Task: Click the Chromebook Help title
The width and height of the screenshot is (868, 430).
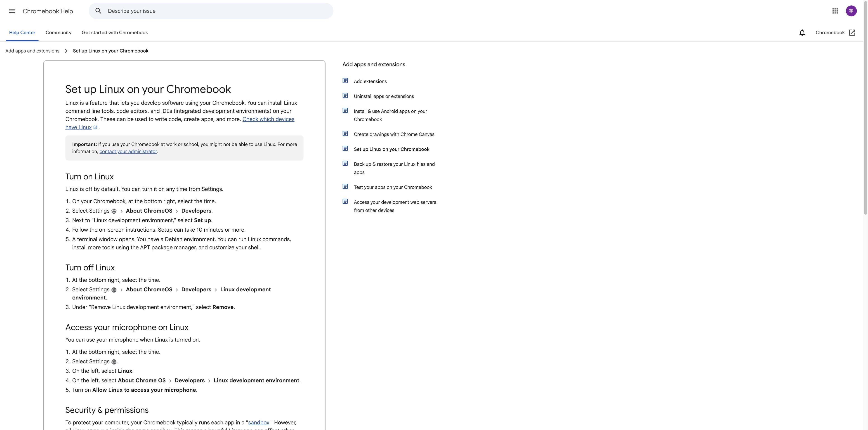Action: pyautogui.click(x=48, y=11)
